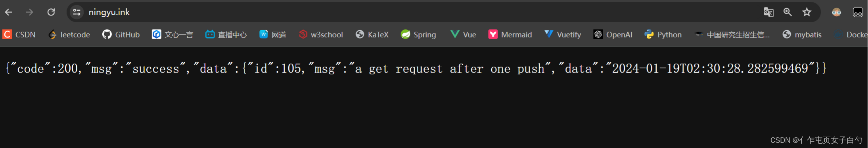Open the avatar extension icon
Viewport: 868px width, 148px height.
836,12
